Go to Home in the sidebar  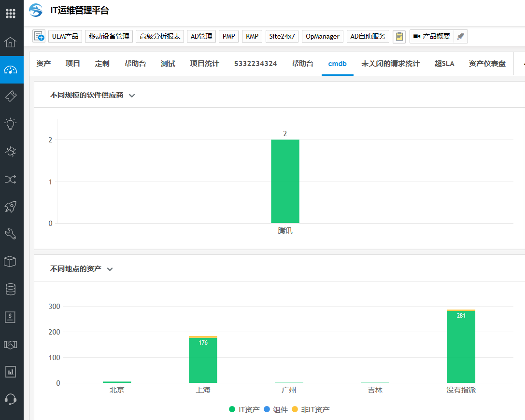click(11, 42)
